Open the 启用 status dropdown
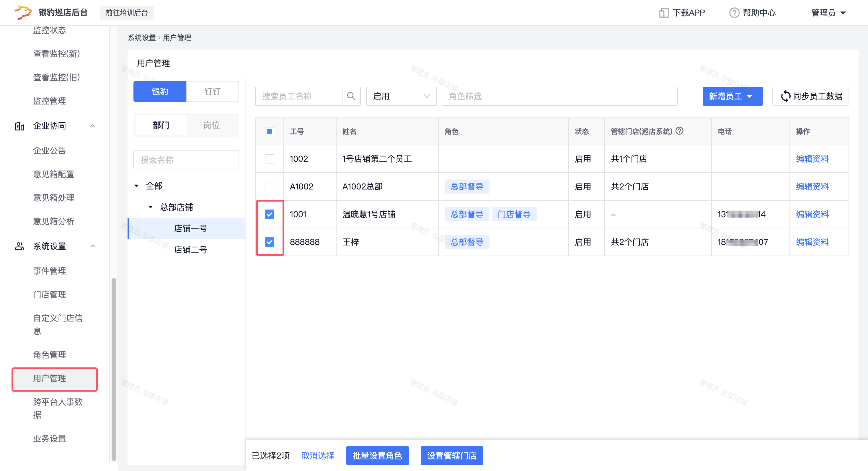 (x=401, y=97)
